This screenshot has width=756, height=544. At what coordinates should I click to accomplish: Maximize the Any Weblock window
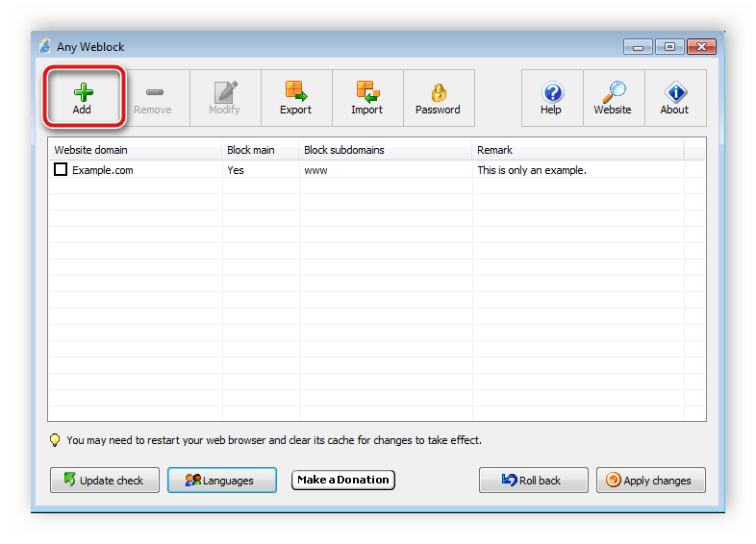pyautogui.click(x=669, y=47)
